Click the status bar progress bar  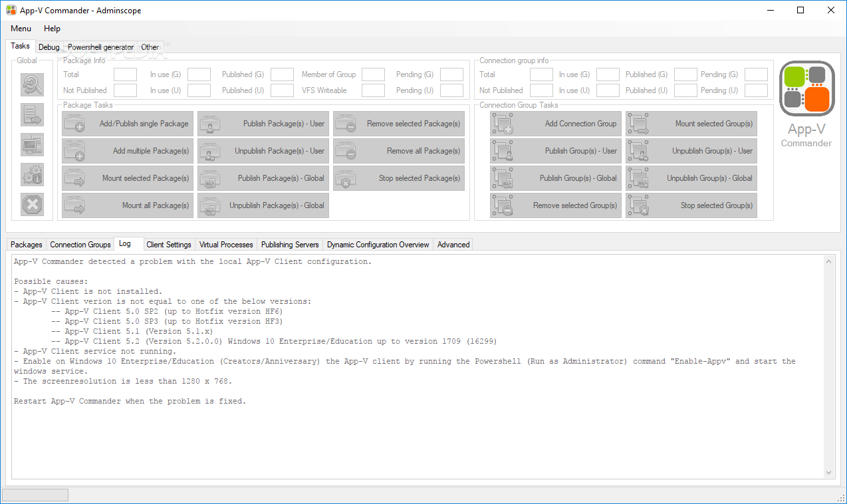click(x=35, y=495)
